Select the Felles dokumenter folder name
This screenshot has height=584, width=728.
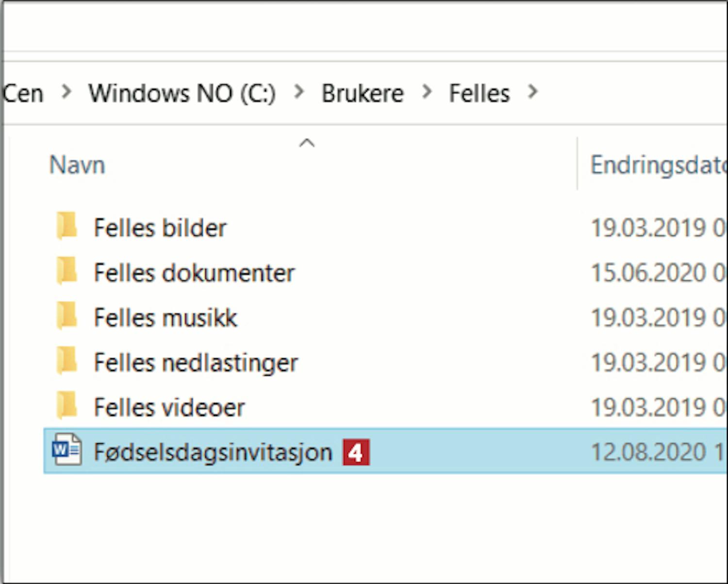click(194, 273)
